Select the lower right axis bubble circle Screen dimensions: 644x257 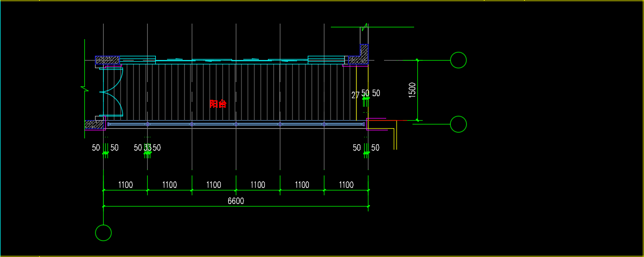tap(458, 124)
